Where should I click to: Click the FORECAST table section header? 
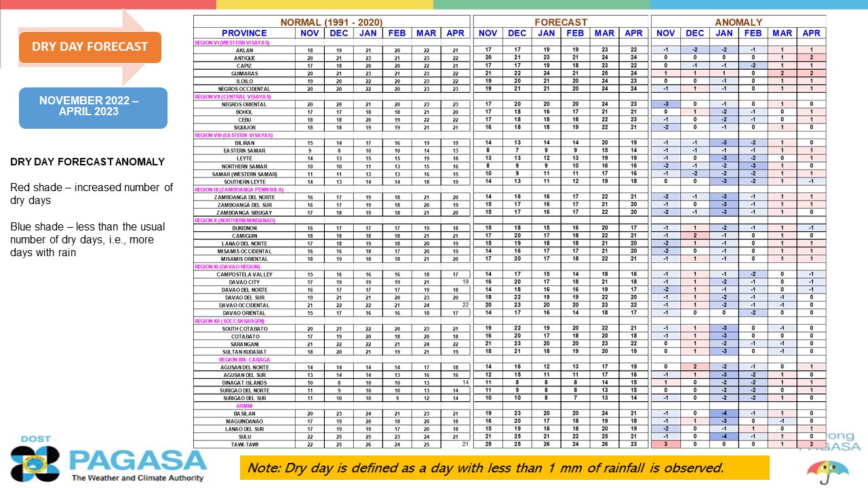tap(561, 22)
